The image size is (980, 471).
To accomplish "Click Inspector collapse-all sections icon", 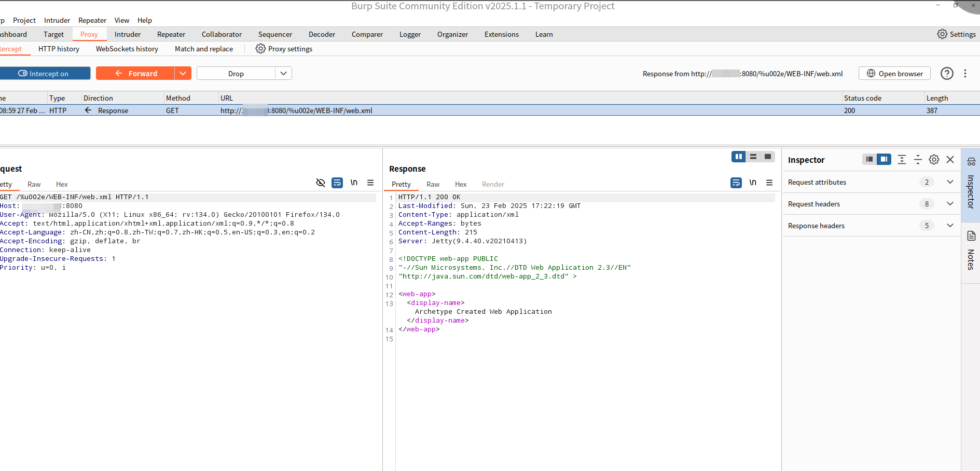I will pos(918,160).
